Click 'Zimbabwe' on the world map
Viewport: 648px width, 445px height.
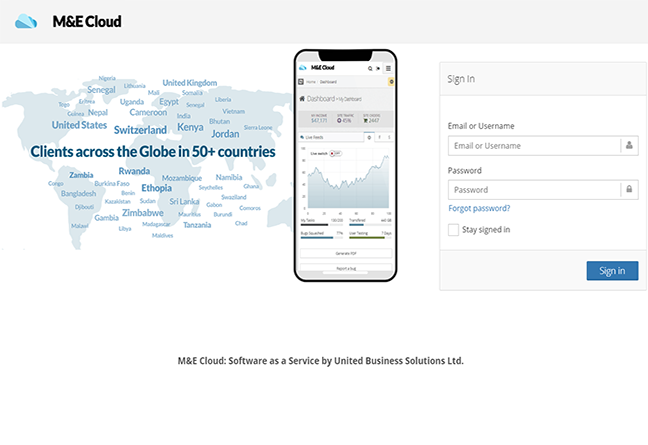pyautogui.click(x=143, y=213)
